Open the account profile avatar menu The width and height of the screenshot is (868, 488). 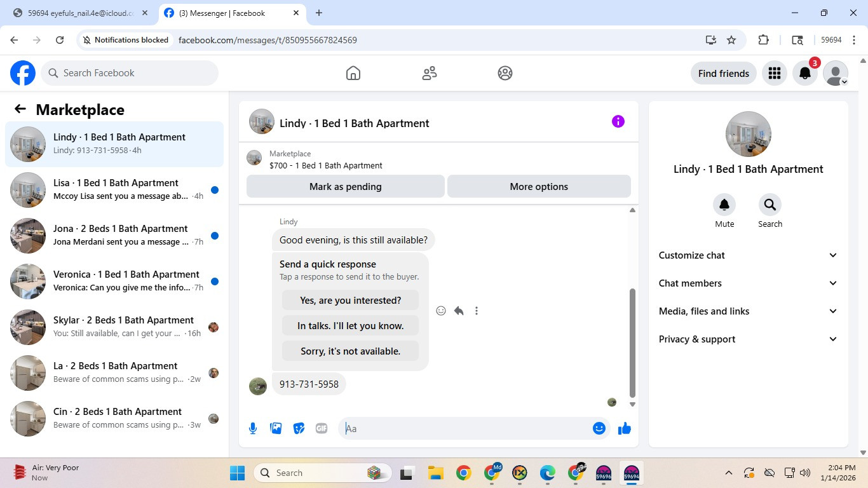tap(836, 73)
